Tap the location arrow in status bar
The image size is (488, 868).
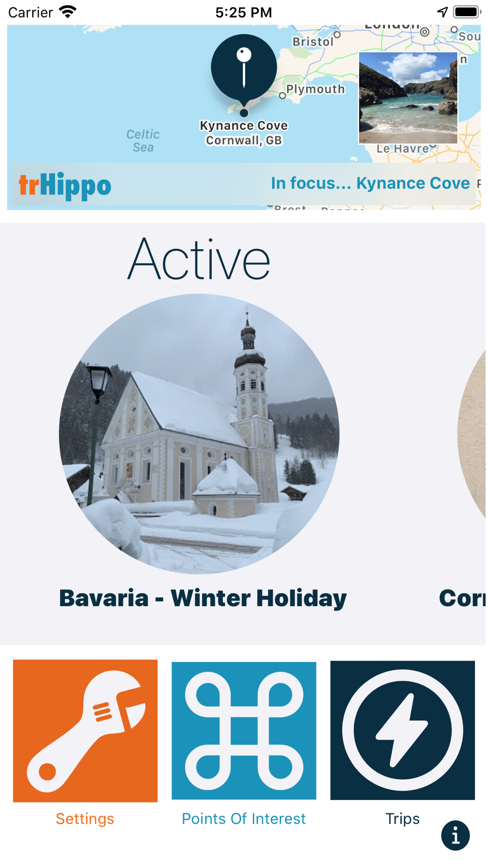[442, 12]
